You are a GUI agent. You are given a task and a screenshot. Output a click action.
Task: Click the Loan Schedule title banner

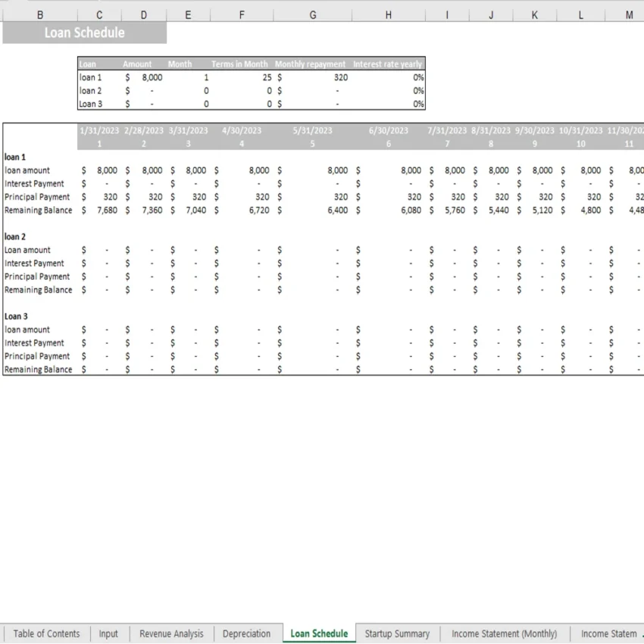coord(84,33)
